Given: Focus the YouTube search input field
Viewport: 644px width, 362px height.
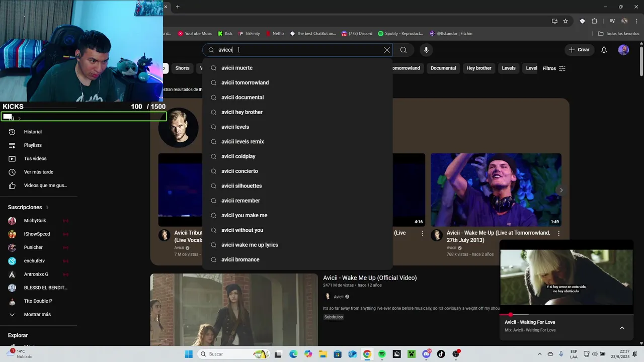Looking at the screenshot, I should [x=297, y=50].
